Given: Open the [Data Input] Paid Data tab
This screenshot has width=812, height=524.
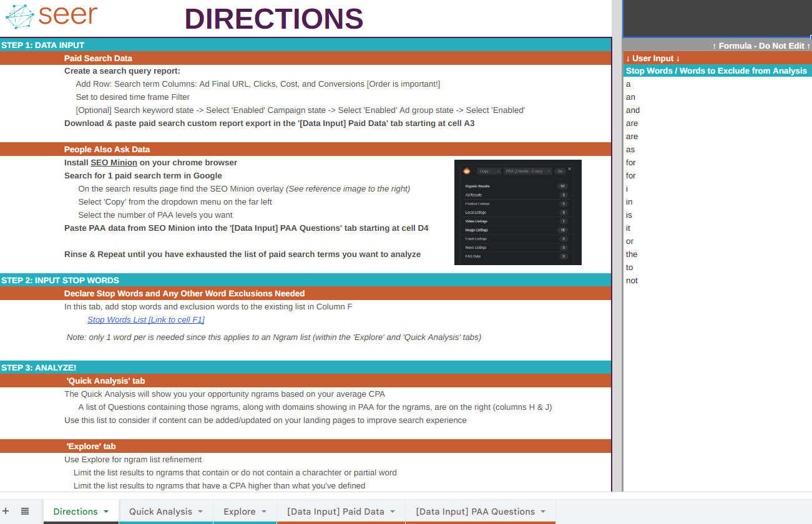Looking at the screenshot, I should click(335, 512).
